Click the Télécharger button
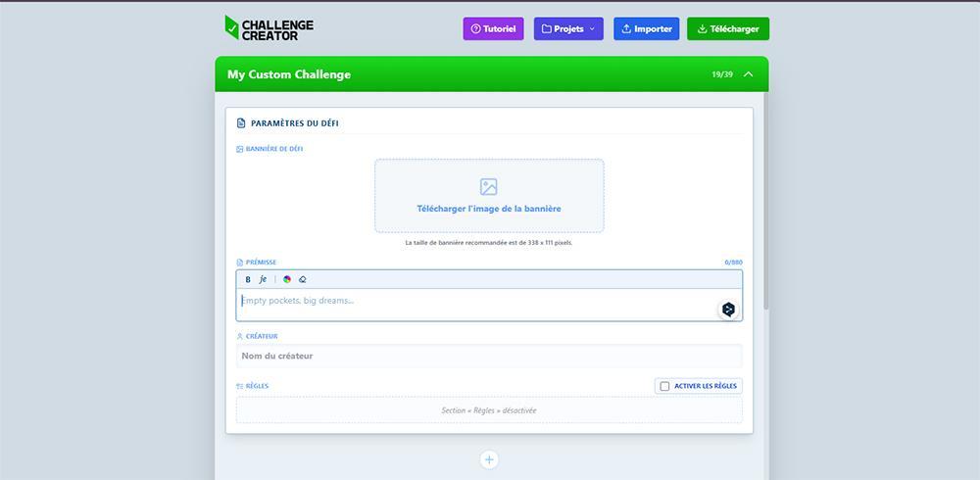This screenshot has width=980, height=480. tap(728, 28)
